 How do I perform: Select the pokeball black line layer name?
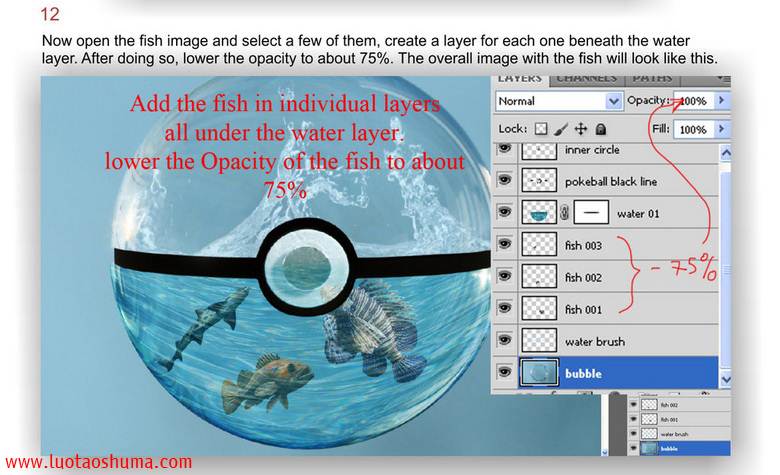pos(611,182)
